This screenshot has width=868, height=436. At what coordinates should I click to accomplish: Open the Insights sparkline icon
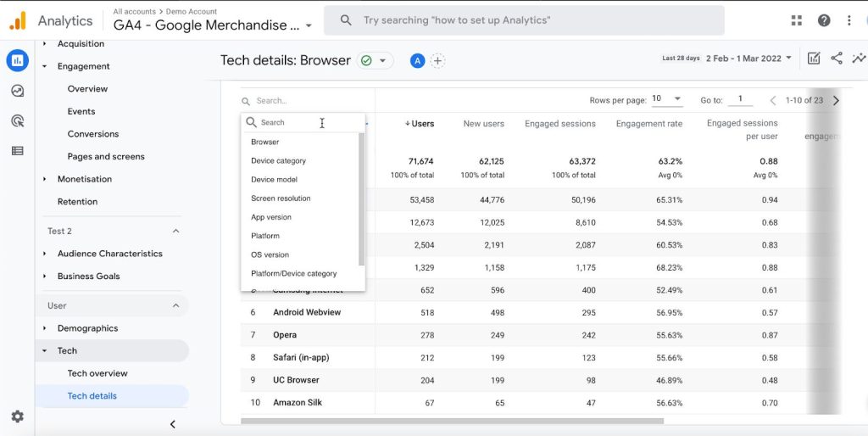tap(860, 59)
